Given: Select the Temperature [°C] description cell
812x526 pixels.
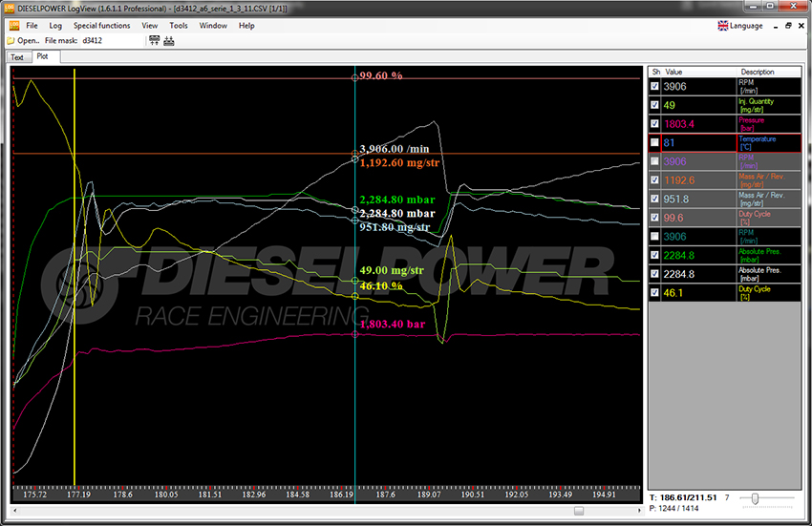Looking at the screenshot, I should (x=768, y=142).
